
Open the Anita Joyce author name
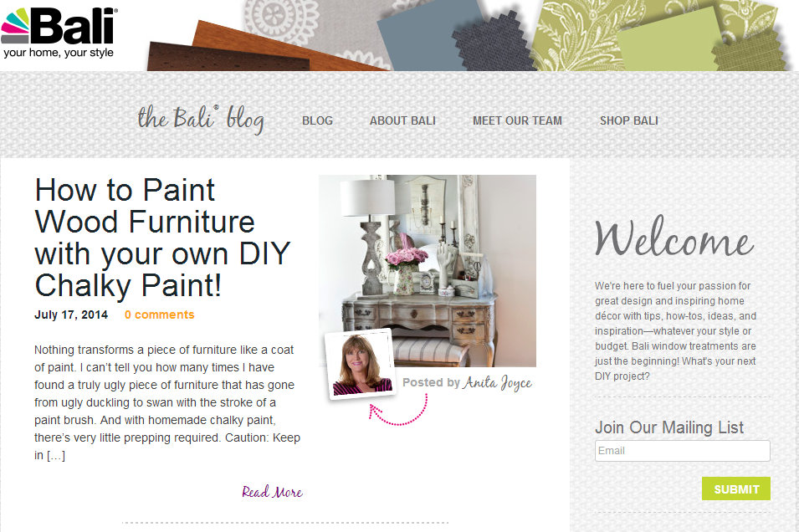coord(497,383)
